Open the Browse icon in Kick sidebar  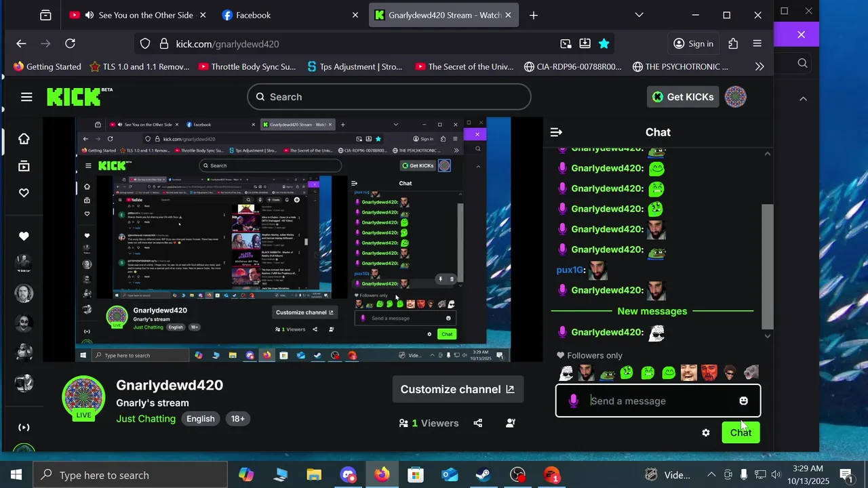24,166
